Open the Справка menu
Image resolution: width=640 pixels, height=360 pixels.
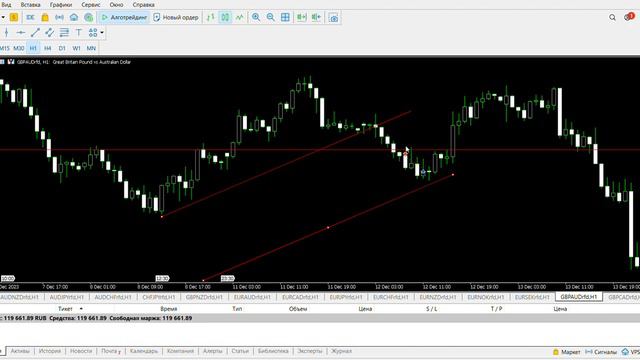pyautogui.click(x=143, y=5)
